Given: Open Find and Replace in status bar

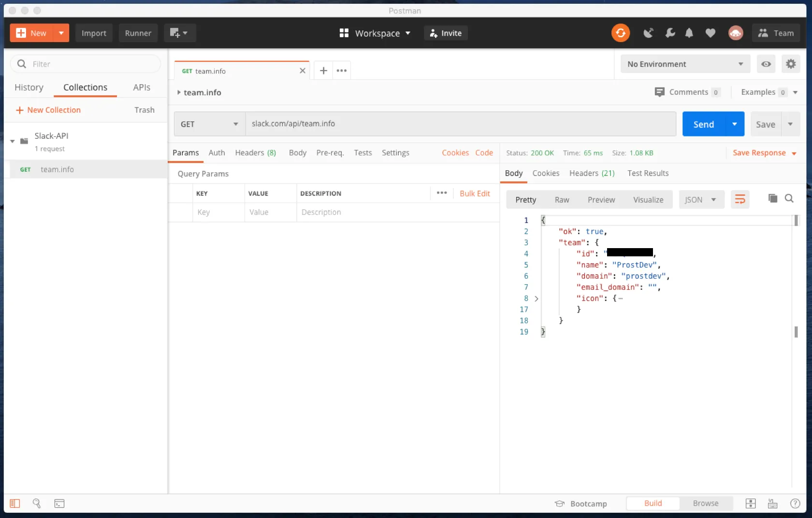Looking at the screenshot, I should pos(37,503).
